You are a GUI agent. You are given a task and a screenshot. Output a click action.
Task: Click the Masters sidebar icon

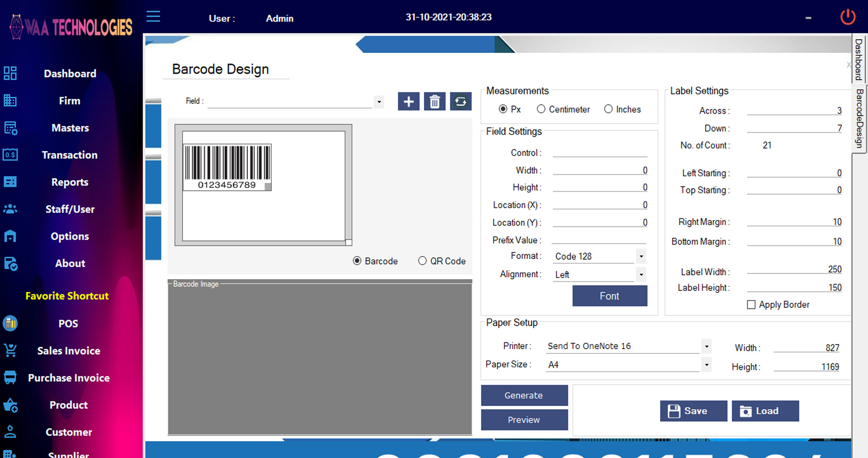tap(10, 128)
